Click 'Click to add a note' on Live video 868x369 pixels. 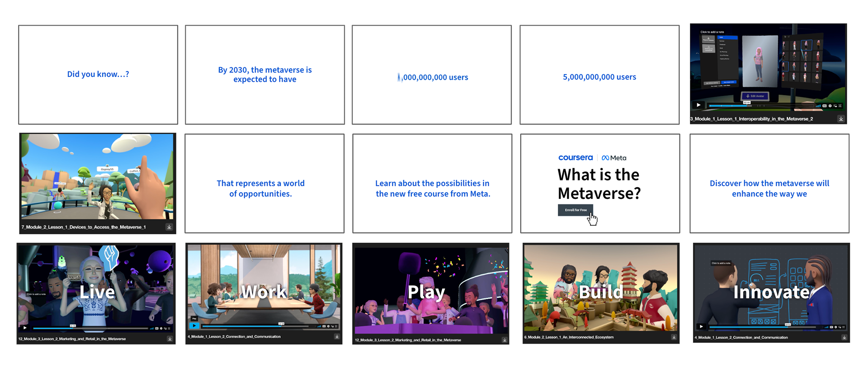(36, 294)
